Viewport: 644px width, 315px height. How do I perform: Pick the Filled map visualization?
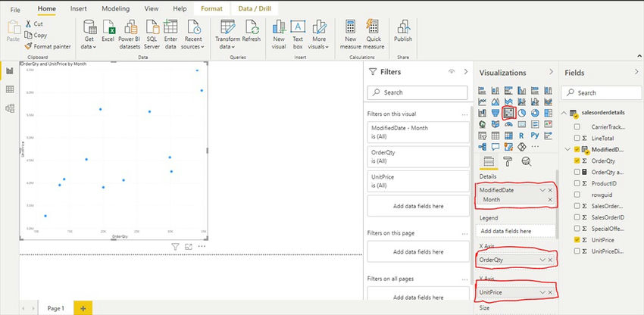click(496, 124)
